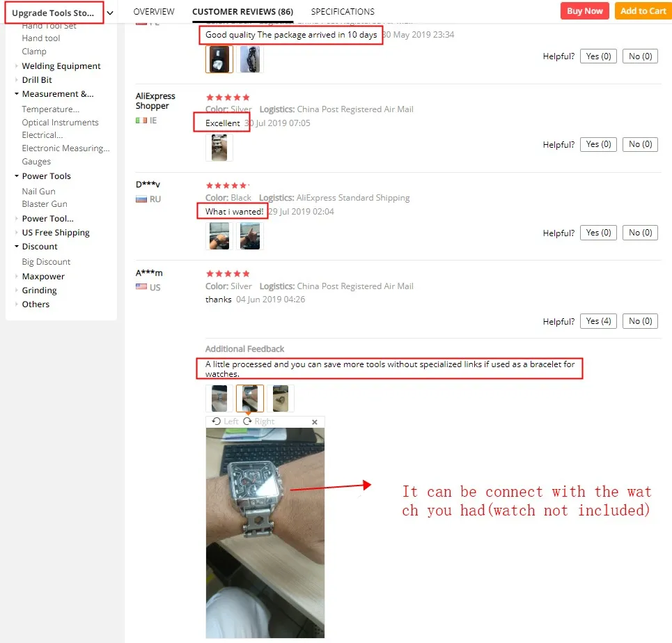The width and height of the screenshot is (672, 643).
Task: Open first thumbnail in Additional Feedback
Action: point(219,398)
